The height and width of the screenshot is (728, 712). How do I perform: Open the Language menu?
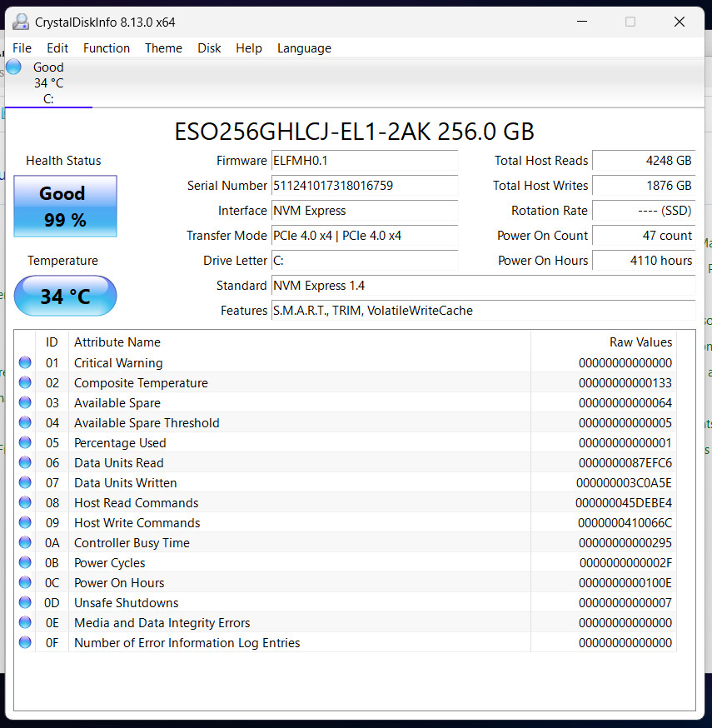(304, 48)
